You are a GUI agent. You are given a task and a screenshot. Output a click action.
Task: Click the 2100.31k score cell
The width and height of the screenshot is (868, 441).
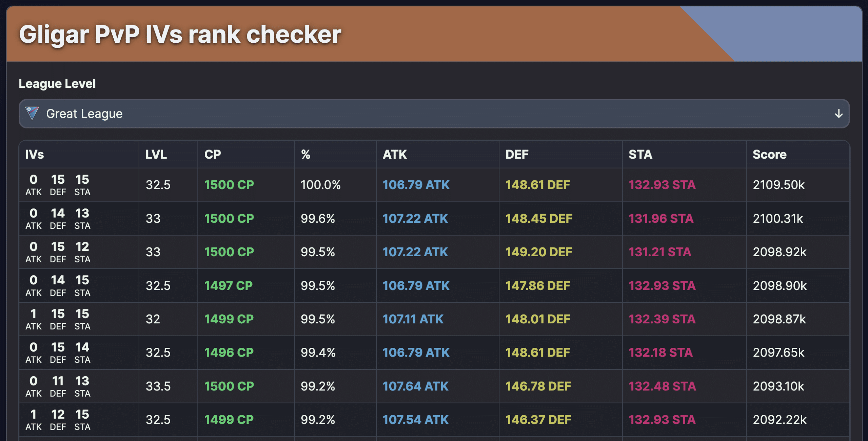point(778,219)
